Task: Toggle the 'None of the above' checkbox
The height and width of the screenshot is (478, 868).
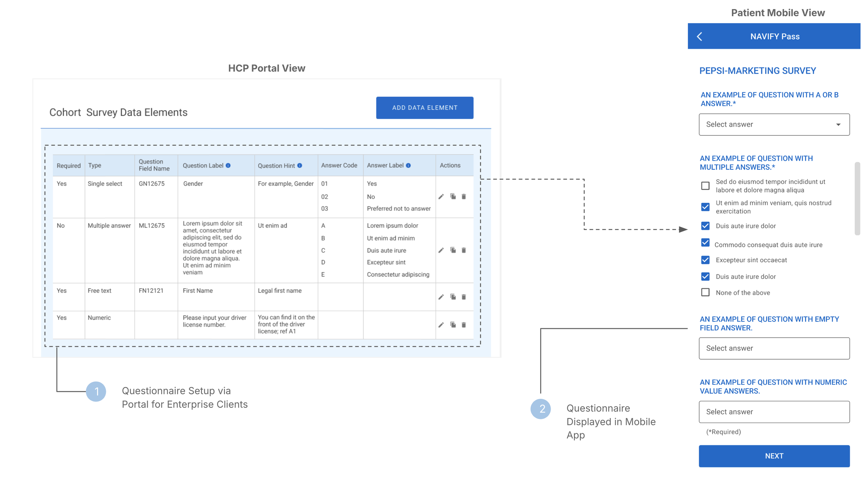Action: 705,292
